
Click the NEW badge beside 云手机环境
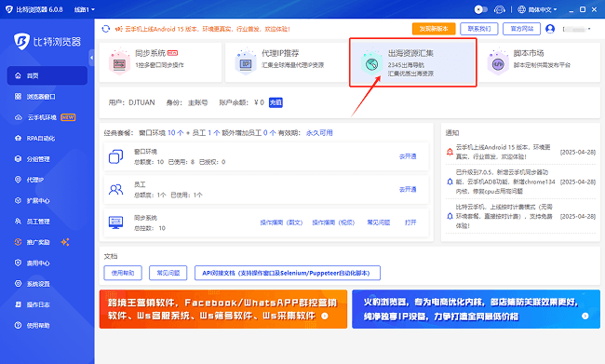(68, 117)
